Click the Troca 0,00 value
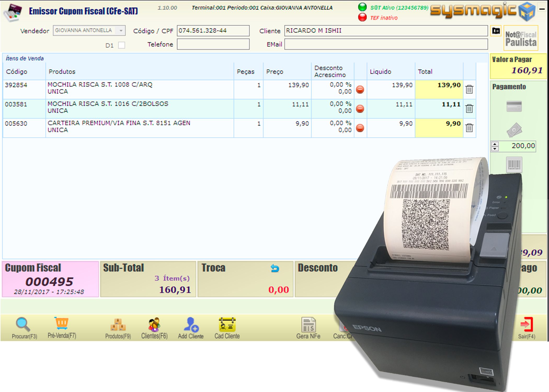549x392 pixels. 278,290
